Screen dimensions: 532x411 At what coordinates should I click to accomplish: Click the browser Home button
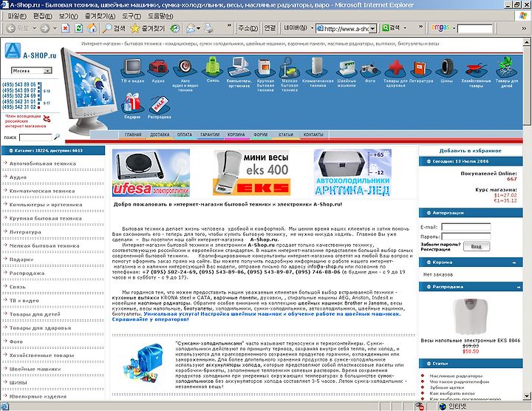[x=92, y=28]
